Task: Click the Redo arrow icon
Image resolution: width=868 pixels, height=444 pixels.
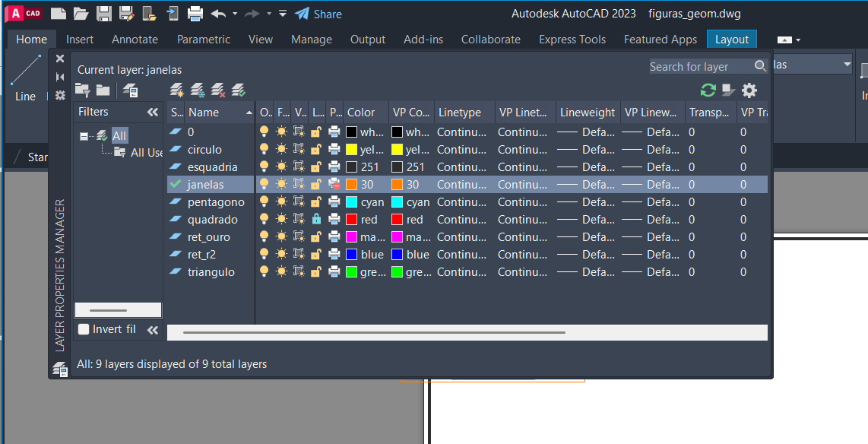Action: [x=252, y=14]
